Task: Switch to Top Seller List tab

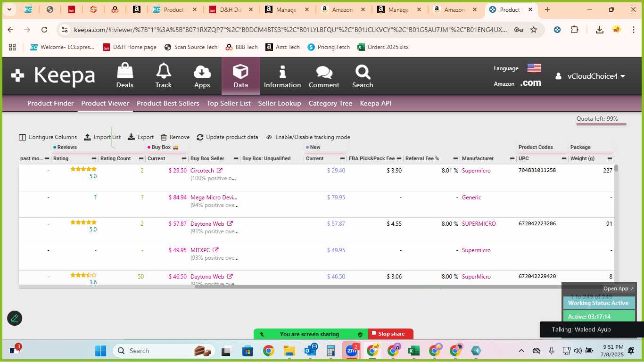Action: (x=229, y=103)
